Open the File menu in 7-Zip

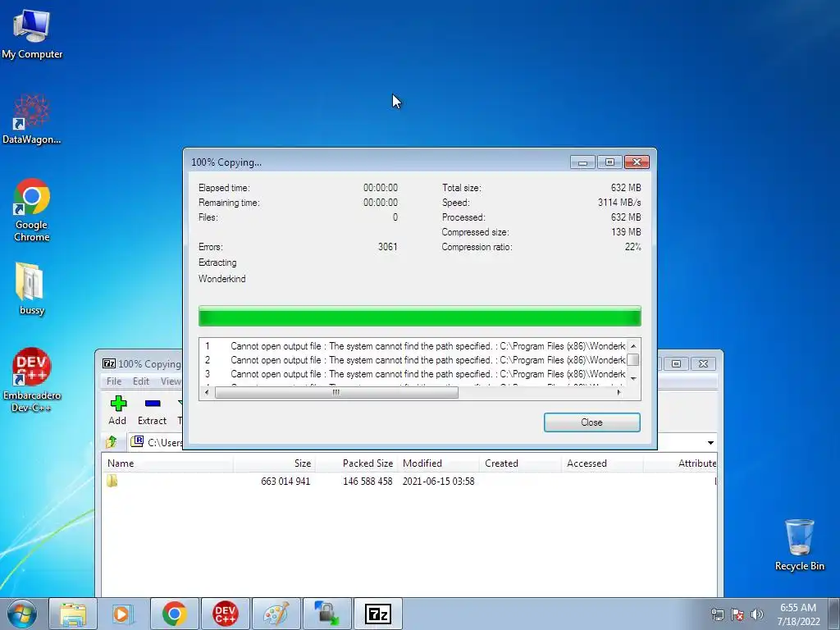pos(113,381)
